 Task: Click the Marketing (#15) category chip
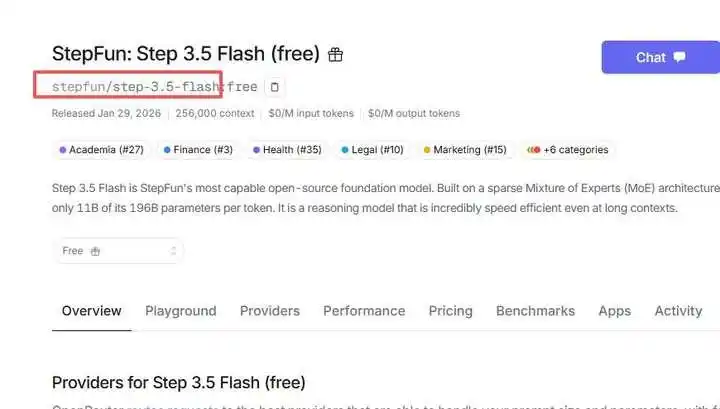[465, 150]
